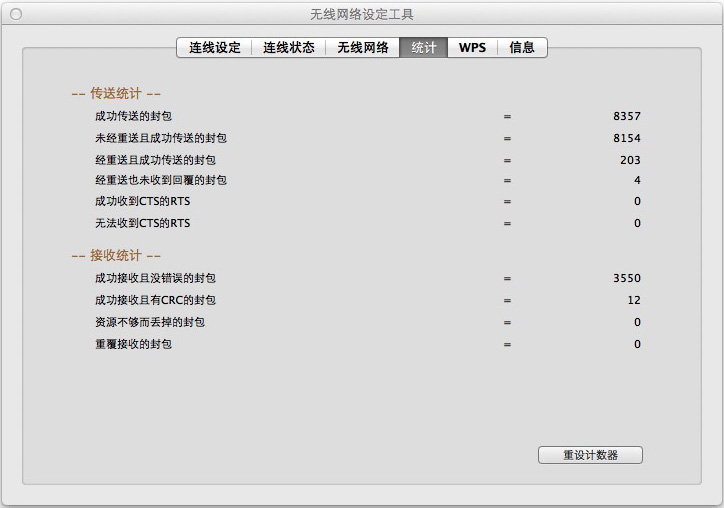Switch to the 连线设定 tab
Image resolution: width=724 pixels, height=508 pixels.
pos(214,48)
